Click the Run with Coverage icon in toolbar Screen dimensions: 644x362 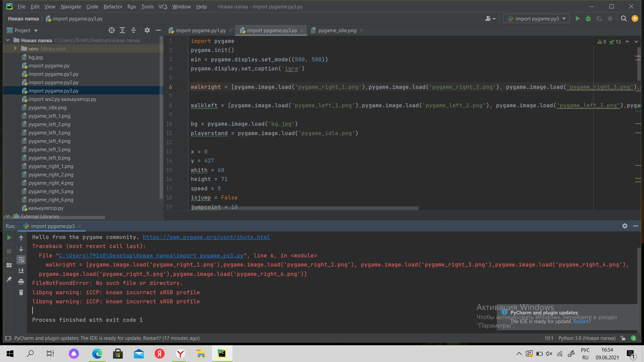pos(599,19)
